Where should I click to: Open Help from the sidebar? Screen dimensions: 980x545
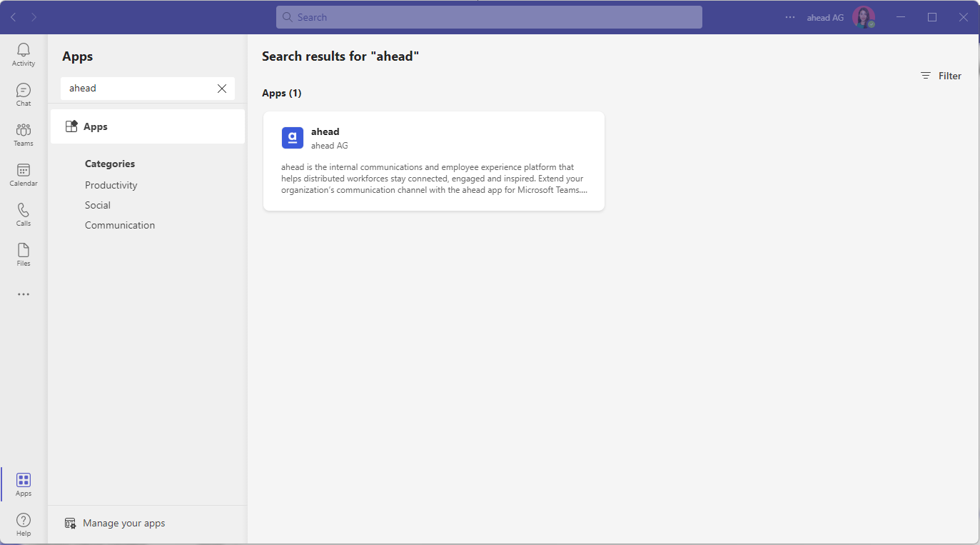(x=23, y=523)
